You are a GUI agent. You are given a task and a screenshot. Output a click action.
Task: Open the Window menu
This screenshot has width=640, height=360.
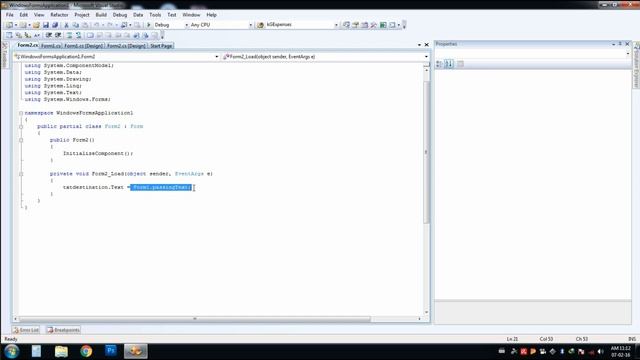point(191,15)
